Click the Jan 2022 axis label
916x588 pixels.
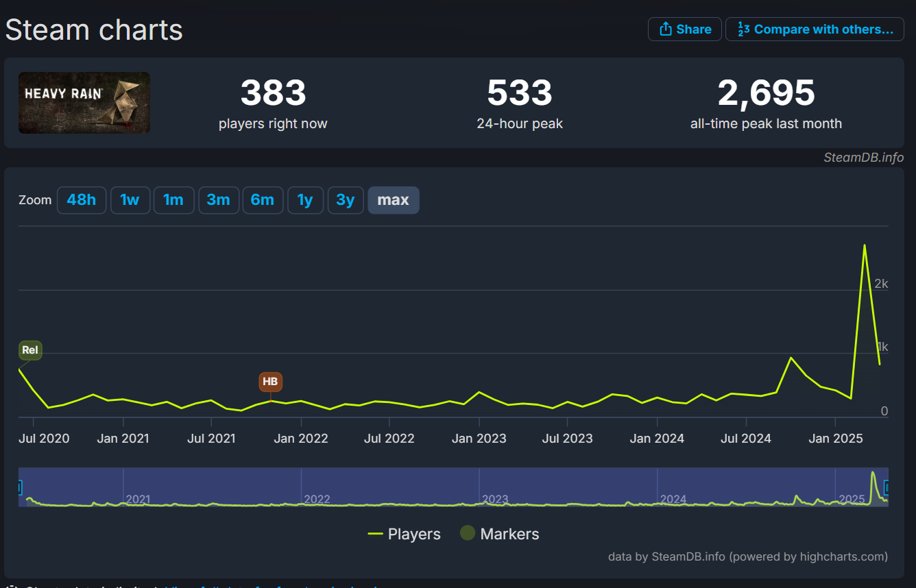pyautogui.click(x=301, y=439)
